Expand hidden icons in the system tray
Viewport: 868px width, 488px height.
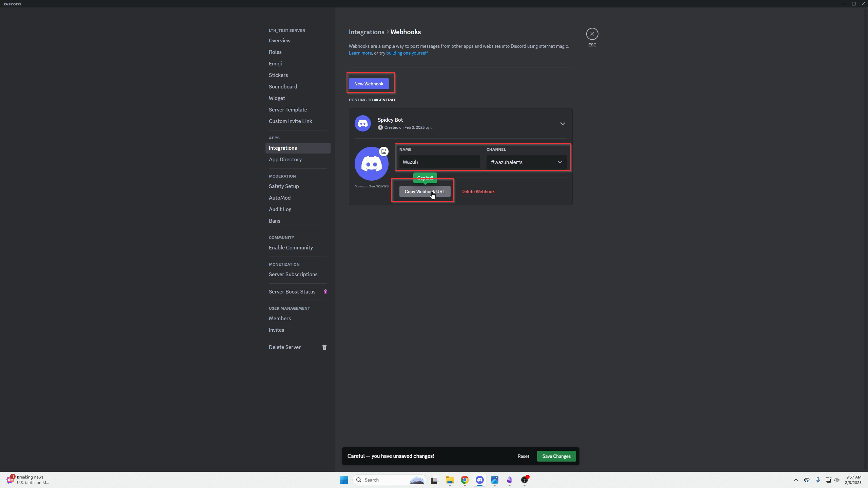click(x=796, y=480)
